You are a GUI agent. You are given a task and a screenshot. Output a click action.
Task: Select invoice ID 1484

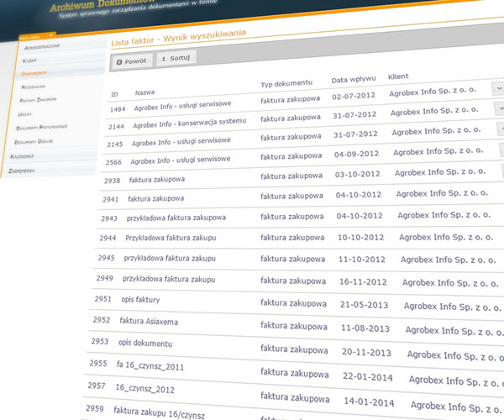(x=118, y=109)
